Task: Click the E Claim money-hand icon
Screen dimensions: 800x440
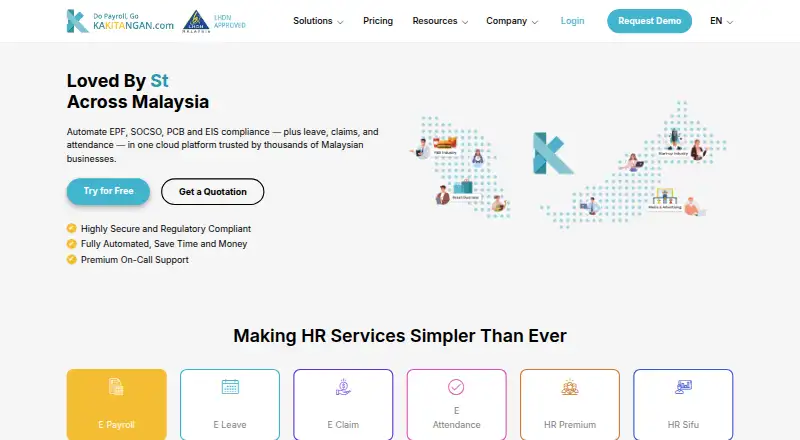Action: 343,387
